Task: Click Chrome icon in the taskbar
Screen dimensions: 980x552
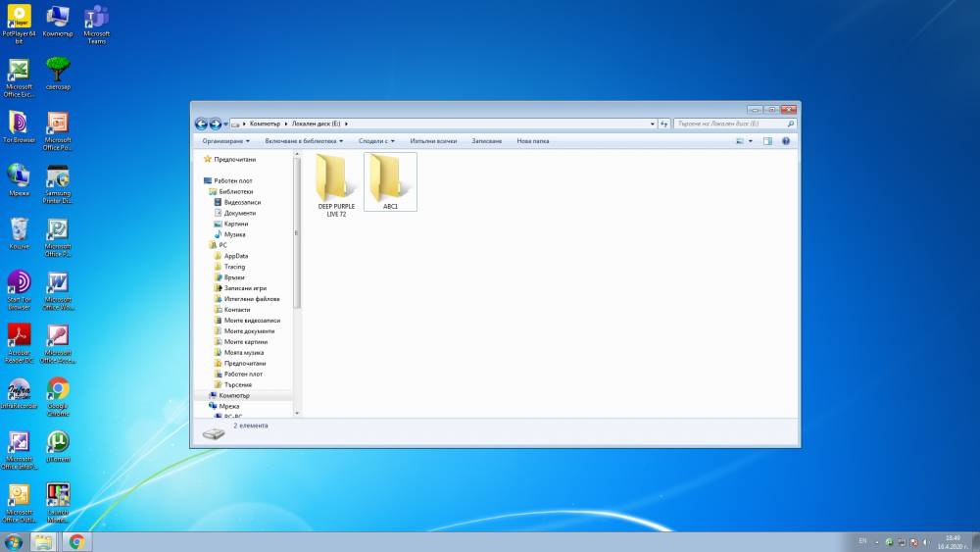Action: 76,542
